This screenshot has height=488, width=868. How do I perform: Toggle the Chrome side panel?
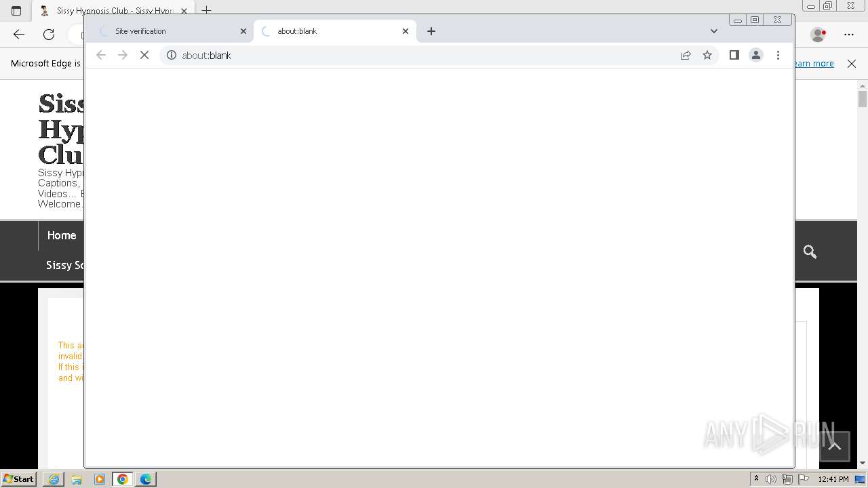[734, 56]
